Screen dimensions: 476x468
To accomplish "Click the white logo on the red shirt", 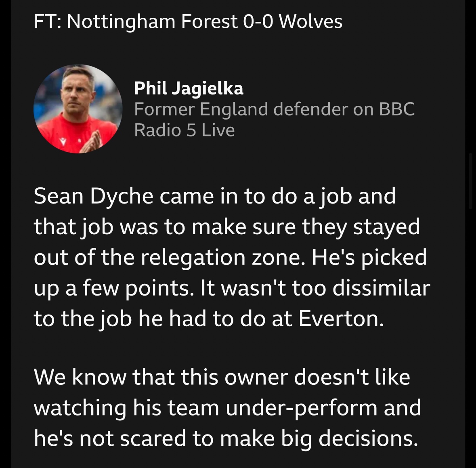I will (x=63, y=141).
